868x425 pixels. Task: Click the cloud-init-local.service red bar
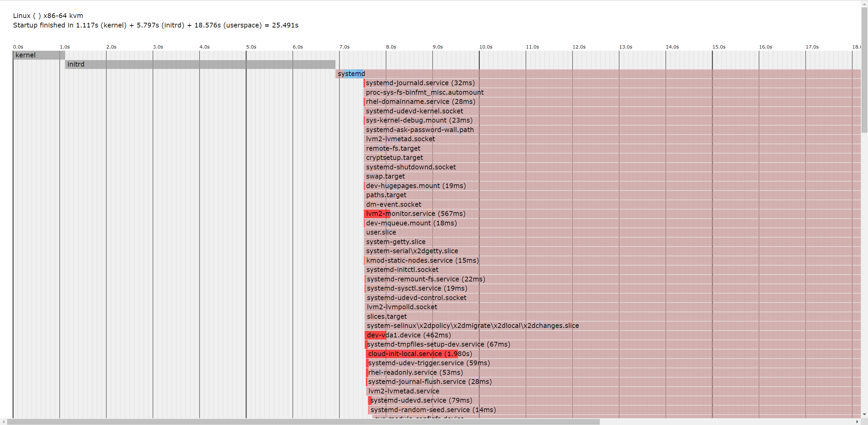click(412, 354)
